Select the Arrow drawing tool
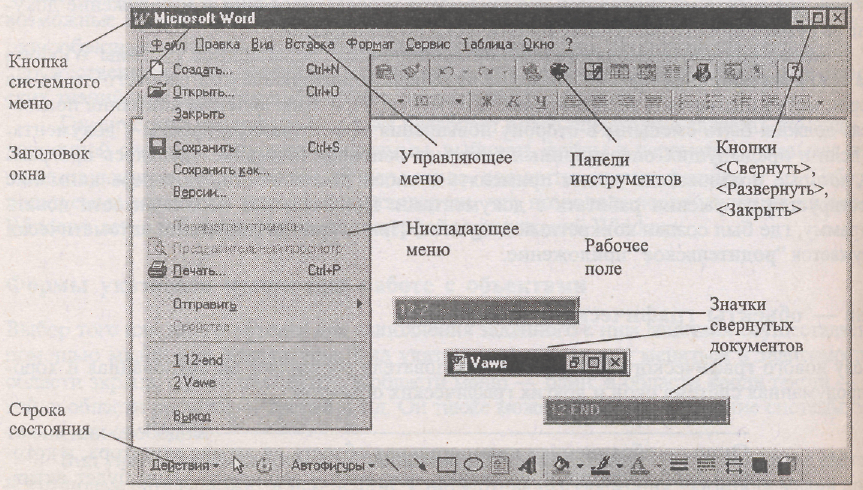Viewport: 863px width, 490px height. (419, 465)
